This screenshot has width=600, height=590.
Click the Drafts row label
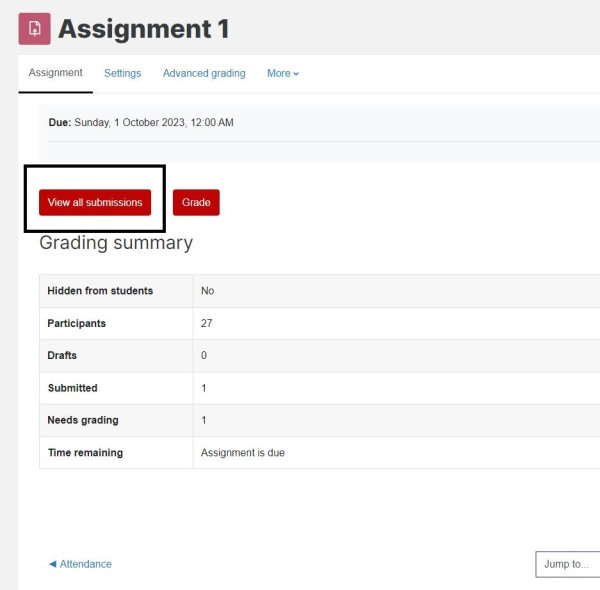[62, 355]
